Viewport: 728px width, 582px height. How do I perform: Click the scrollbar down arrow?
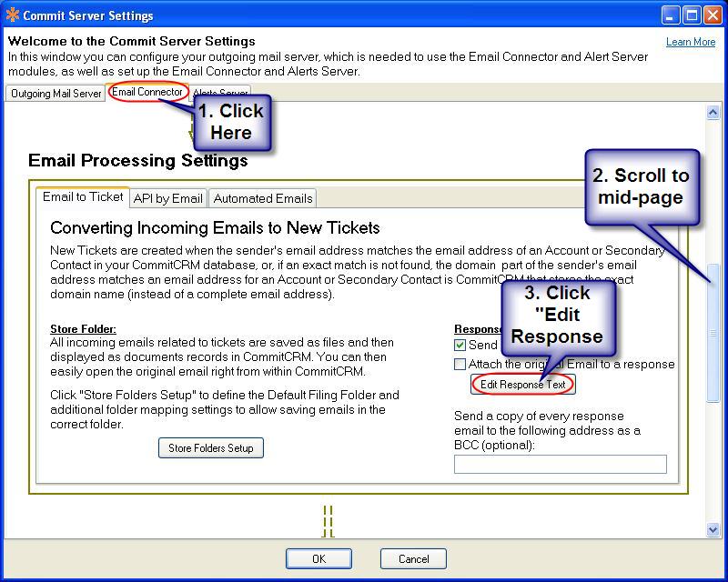click(713, 529)
